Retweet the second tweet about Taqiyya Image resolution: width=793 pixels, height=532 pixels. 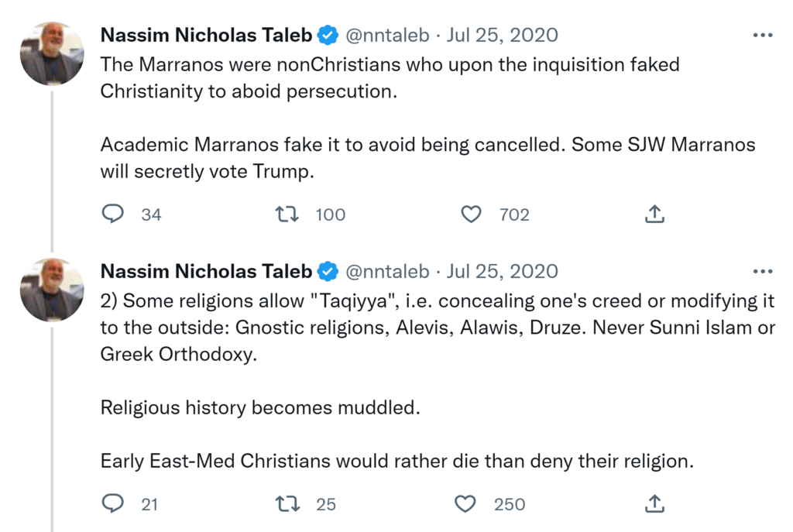point(287,504)
